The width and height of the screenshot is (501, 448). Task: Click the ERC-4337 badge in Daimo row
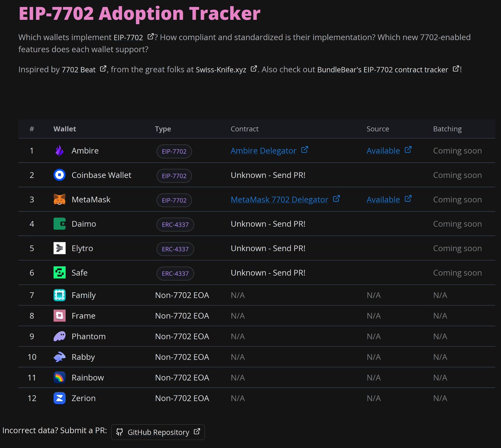(175, 225)
